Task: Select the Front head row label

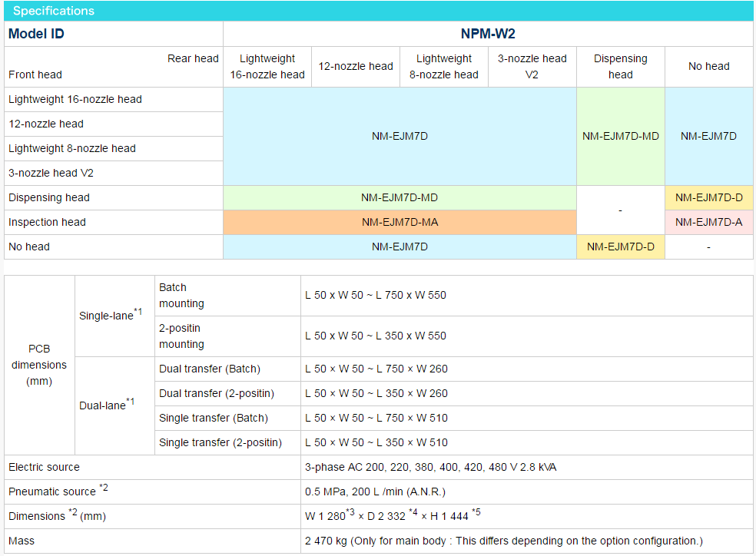Action: [x=35, y=74]
